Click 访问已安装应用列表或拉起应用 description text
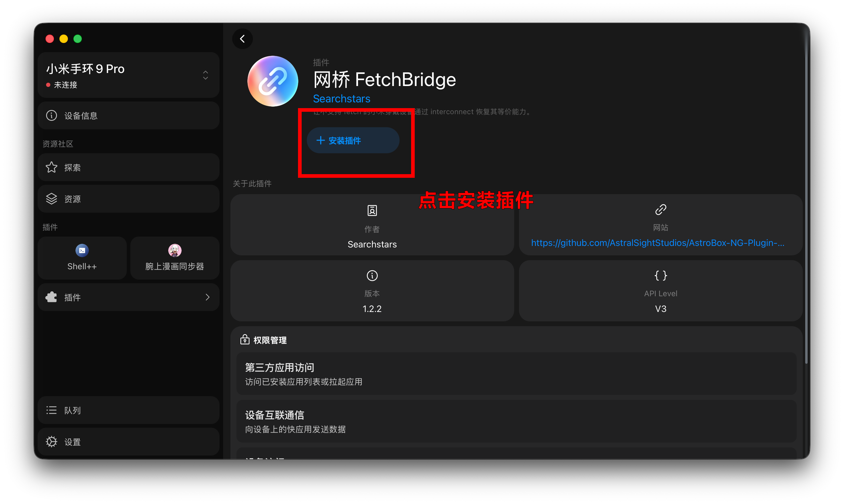 point(303,382)
